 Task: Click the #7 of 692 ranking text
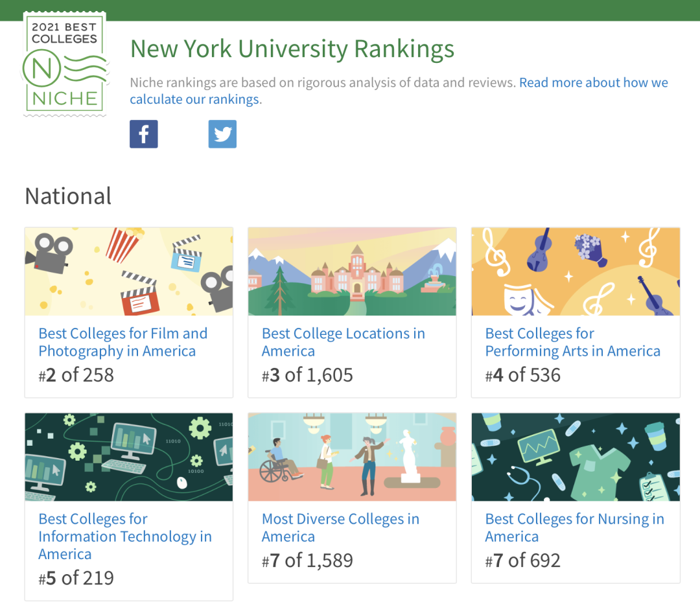(x=522, y=560)
